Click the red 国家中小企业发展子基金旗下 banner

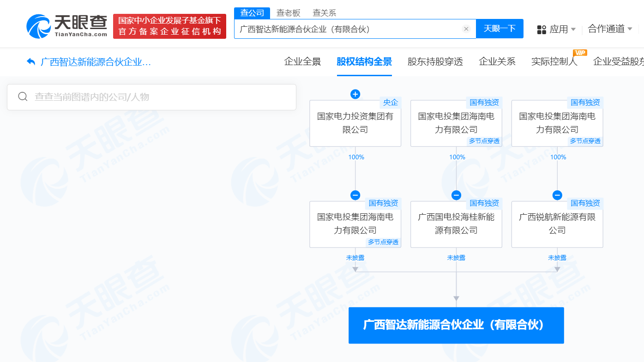pos(169,26)
